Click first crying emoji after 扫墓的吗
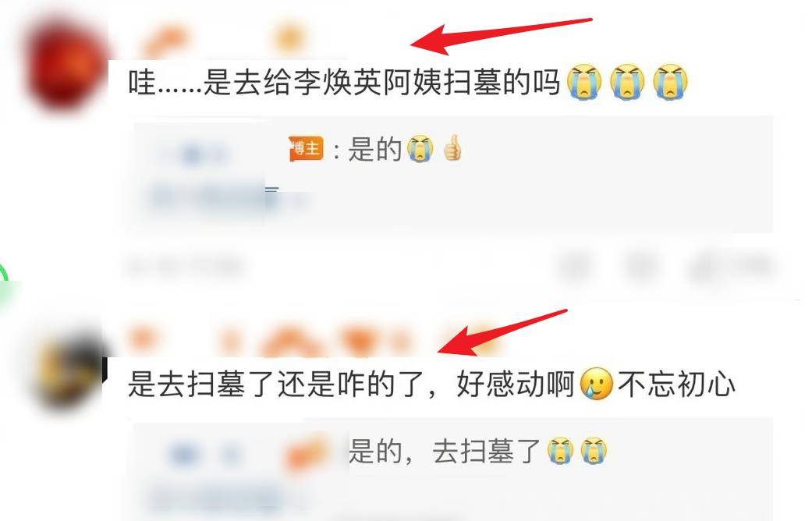The height and width of the screenshot is (521, 812). pyautogui.click(x=584, y=82)
